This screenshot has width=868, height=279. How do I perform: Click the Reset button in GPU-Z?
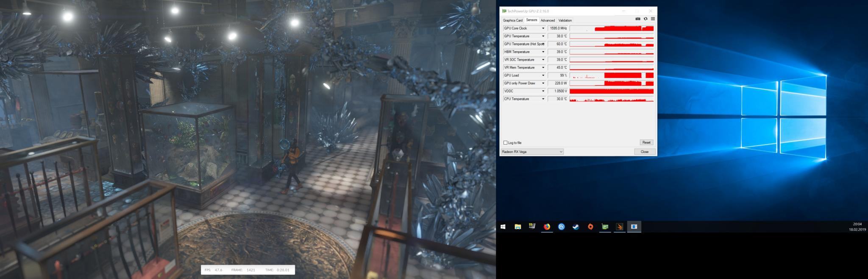(646, 142)
